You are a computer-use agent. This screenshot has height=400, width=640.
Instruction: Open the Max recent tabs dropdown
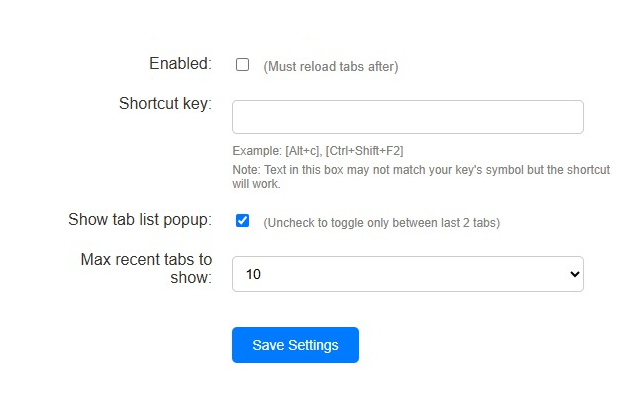point(407,273)
